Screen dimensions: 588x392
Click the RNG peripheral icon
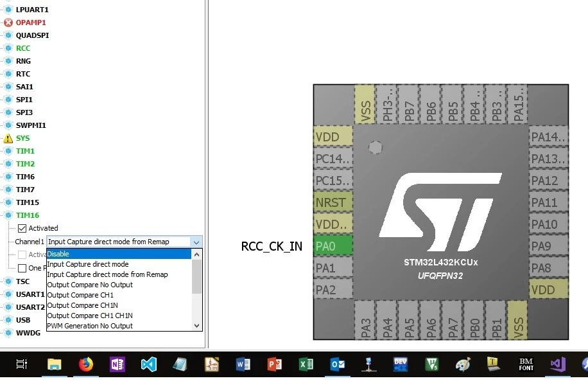(8, 61)
